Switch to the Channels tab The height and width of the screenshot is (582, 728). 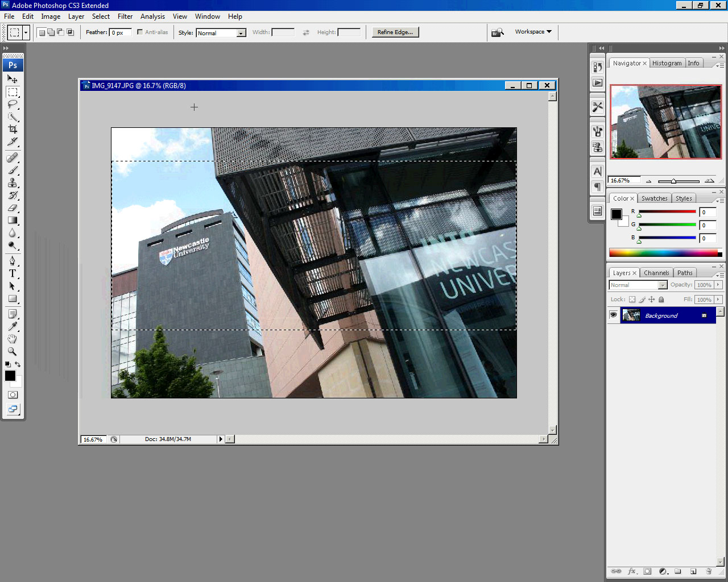click(x=656, y=273)
